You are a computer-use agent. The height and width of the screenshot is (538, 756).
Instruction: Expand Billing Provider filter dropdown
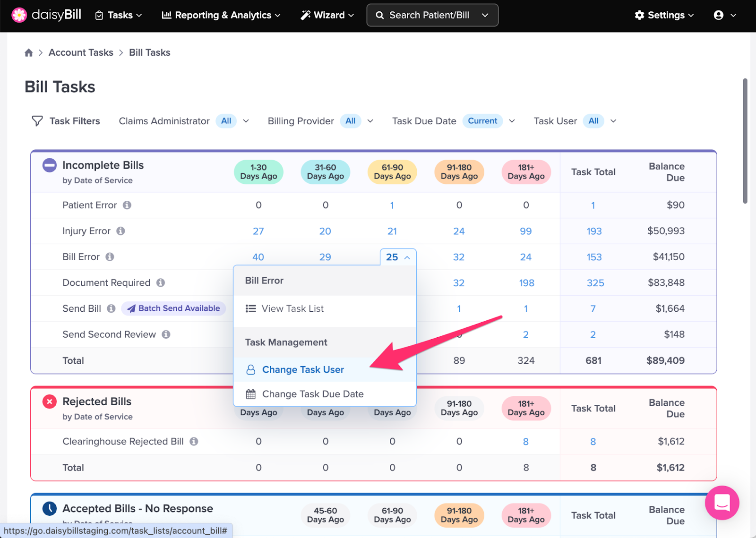(370, 121)
